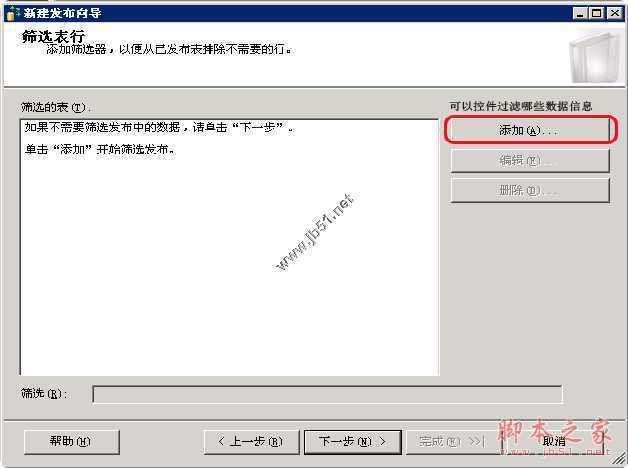This screenshot has width=628, height=468.
Task: Click the wizard icon in the title bar
Action: (13, 13)
